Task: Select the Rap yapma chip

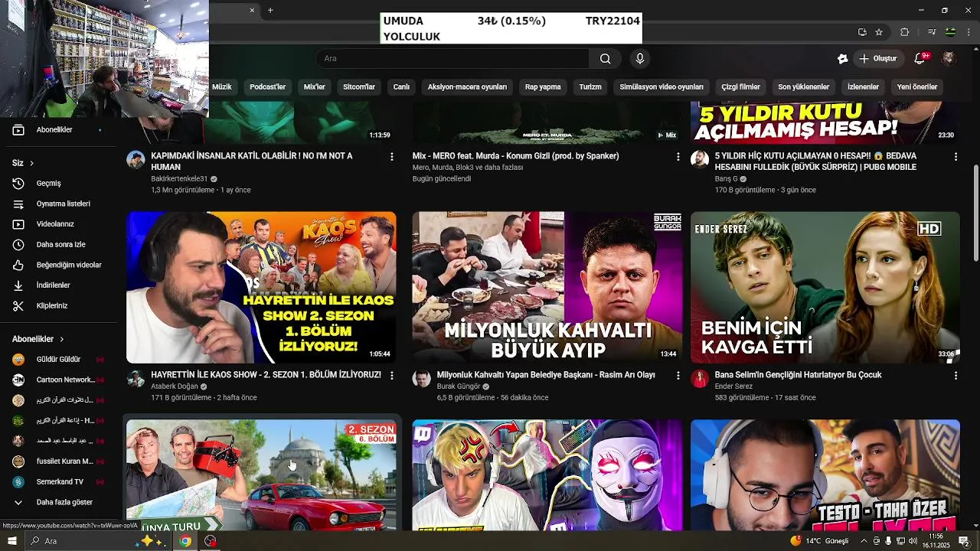Action: point(543,87)
